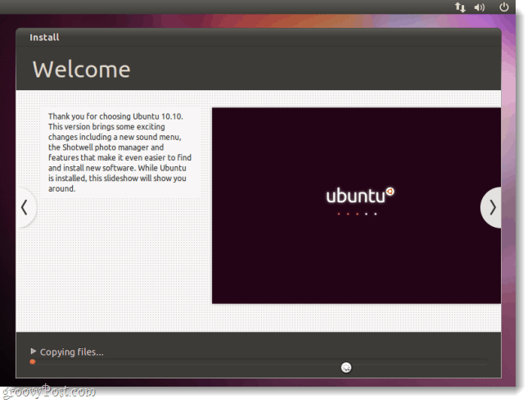The height and width of the screenshot is (403, 532).
Task: Click the Copying files progress bar
Action: click(260, 362)
